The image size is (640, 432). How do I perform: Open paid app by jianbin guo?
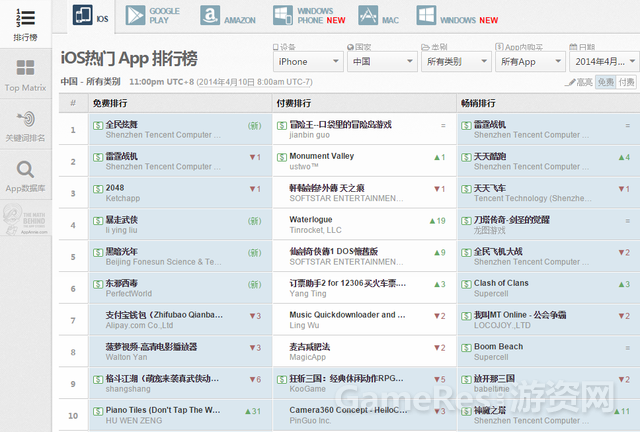pos(340,124)
